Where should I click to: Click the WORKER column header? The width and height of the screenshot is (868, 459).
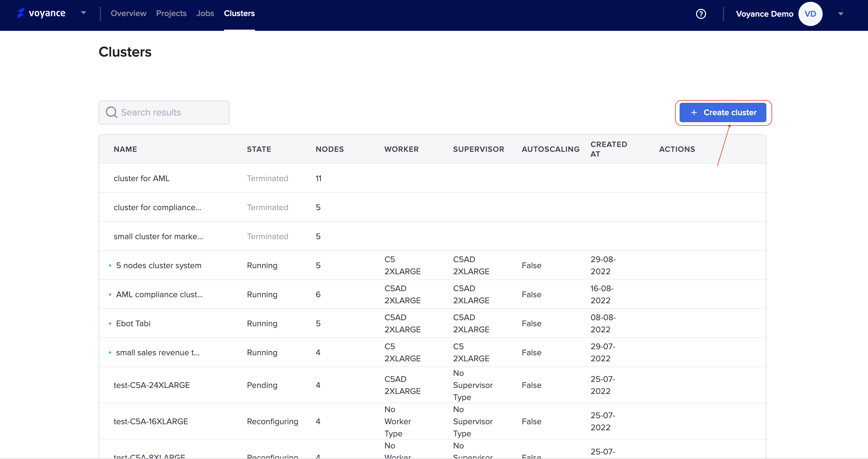coord(402,149)
